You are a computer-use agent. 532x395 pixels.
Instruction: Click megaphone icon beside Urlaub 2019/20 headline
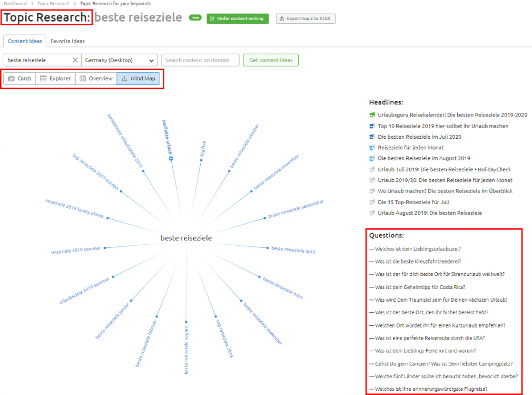372,180
